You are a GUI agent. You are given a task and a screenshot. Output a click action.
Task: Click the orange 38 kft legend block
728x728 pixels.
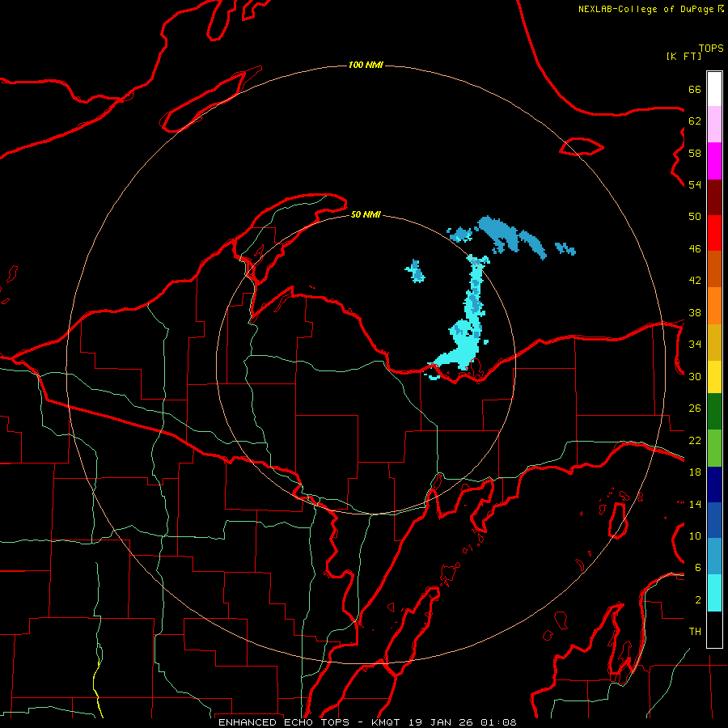point(714,306)
